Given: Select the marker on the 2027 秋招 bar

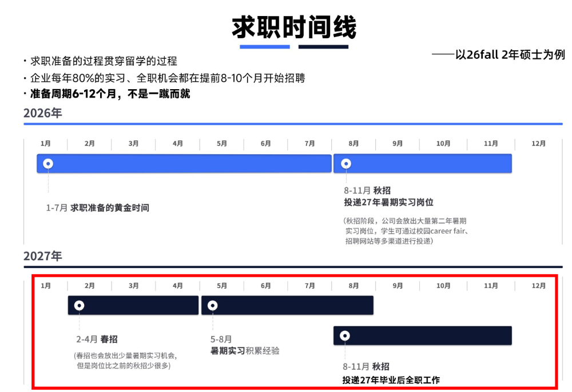Looking at the screenshot, I should click(344, 335).
